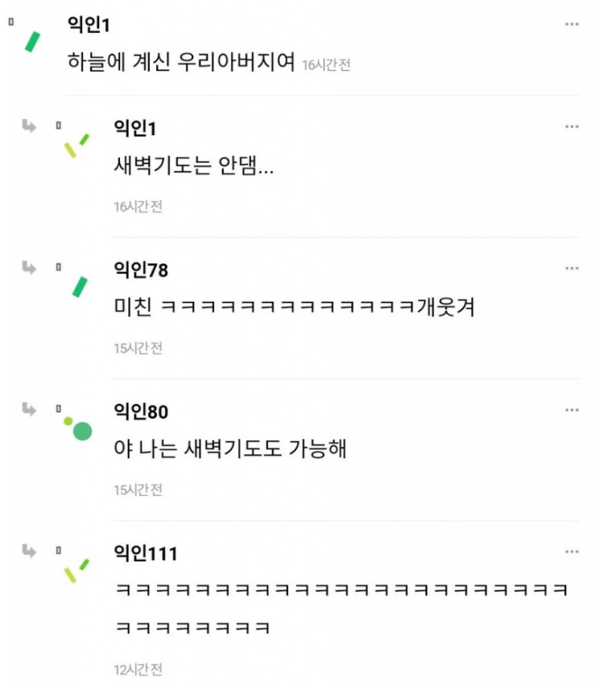
Task: Expand the more options menu on 익인80's reply
Action: click(x=572, y=410)
